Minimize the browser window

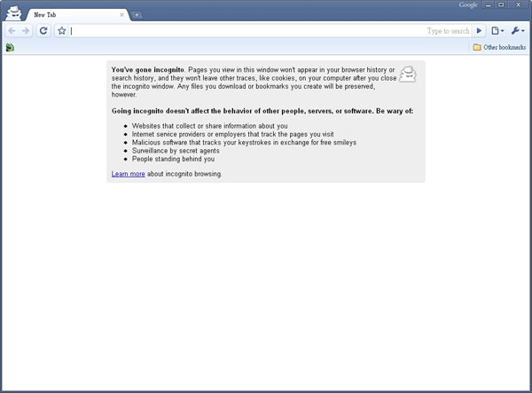pyautogui.click(x=489, y=5)
